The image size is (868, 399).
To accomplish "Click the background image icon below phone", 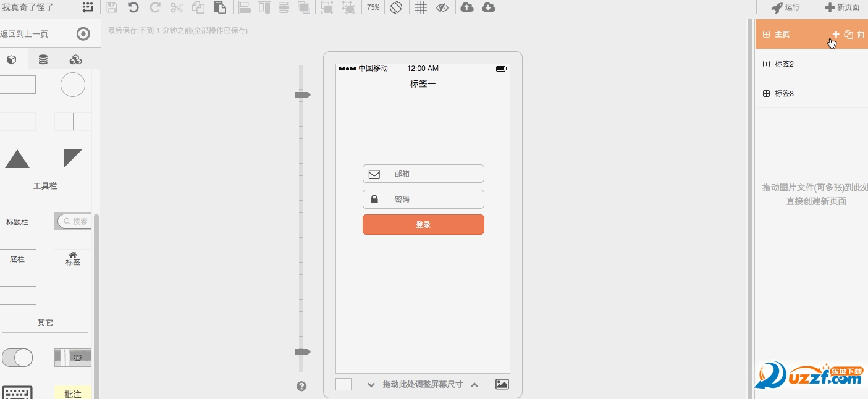I will 502,384.
